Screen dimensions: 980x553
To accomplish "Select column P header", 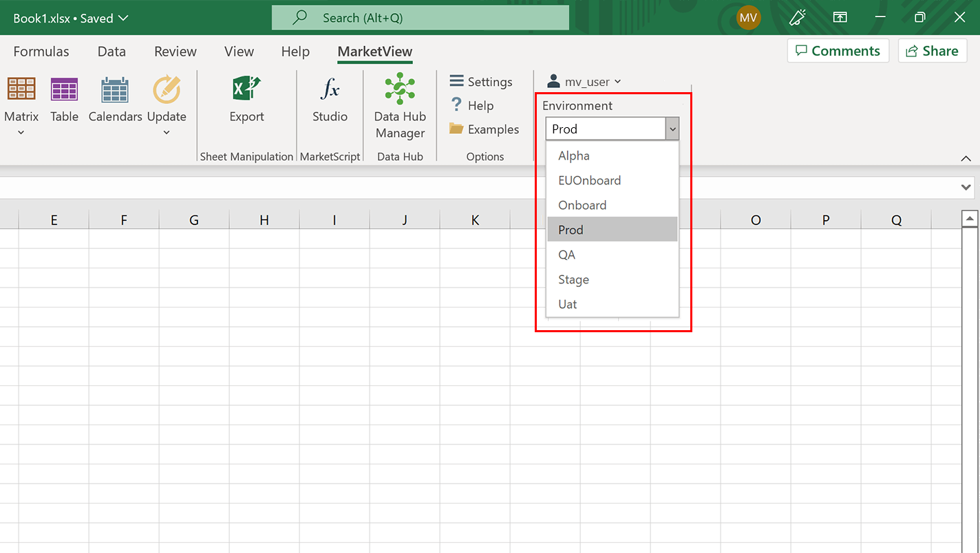I will click(x=826, y=220).
